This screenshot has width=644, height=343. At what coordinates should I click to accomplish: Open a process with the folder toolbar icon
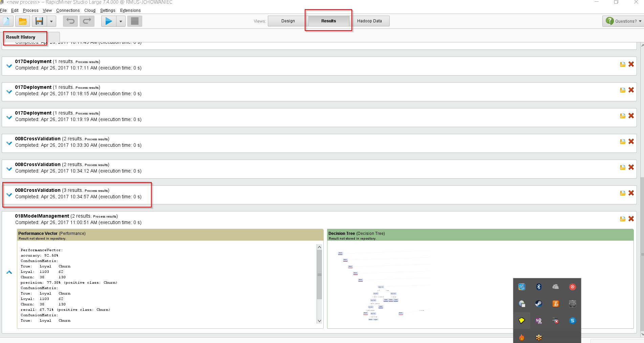[23, 21]
